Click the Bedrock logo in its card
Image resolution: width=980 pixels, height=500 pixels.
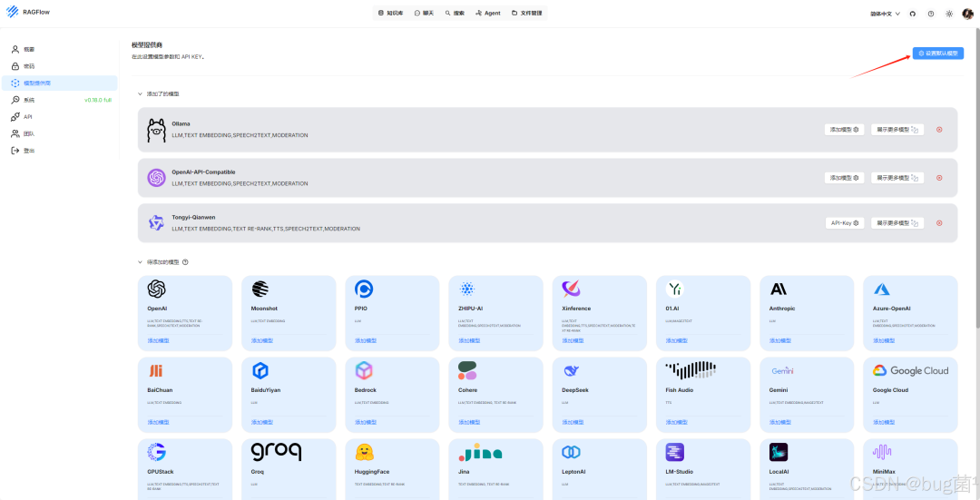(364, 370)
